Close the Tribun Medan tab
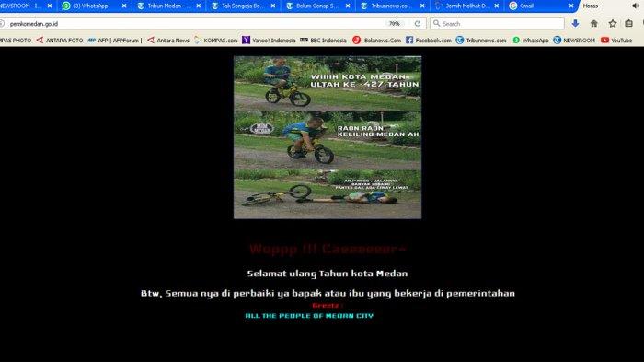The height and width of the screenshot is (362, 644). (x=199, y=6)
